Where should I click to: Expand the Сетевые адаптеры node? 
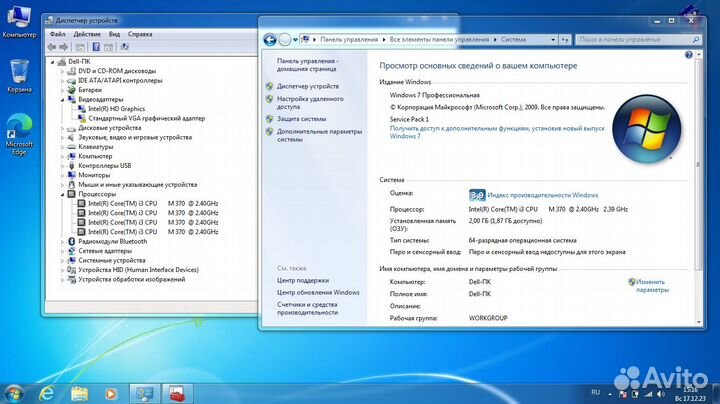tap(62, 251)
